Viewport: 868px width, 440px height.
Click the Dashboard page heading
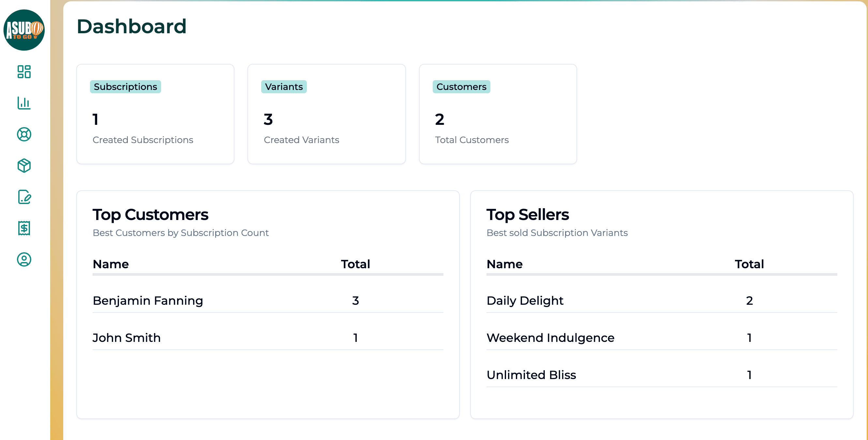(x=131, y=26)
